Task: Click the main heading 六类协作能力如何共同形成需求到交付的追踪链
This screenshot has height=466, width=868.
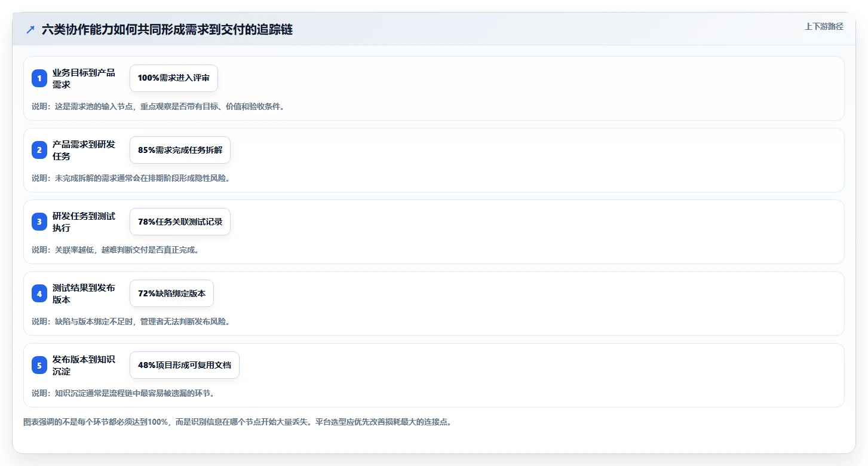Action: tap(167, 29)
